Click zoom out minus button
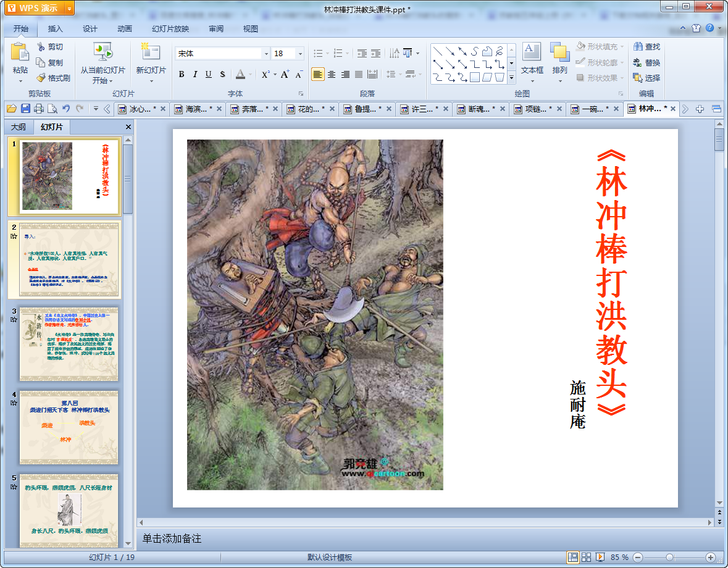Screen dimensions: 728x568 click(638, 558)
